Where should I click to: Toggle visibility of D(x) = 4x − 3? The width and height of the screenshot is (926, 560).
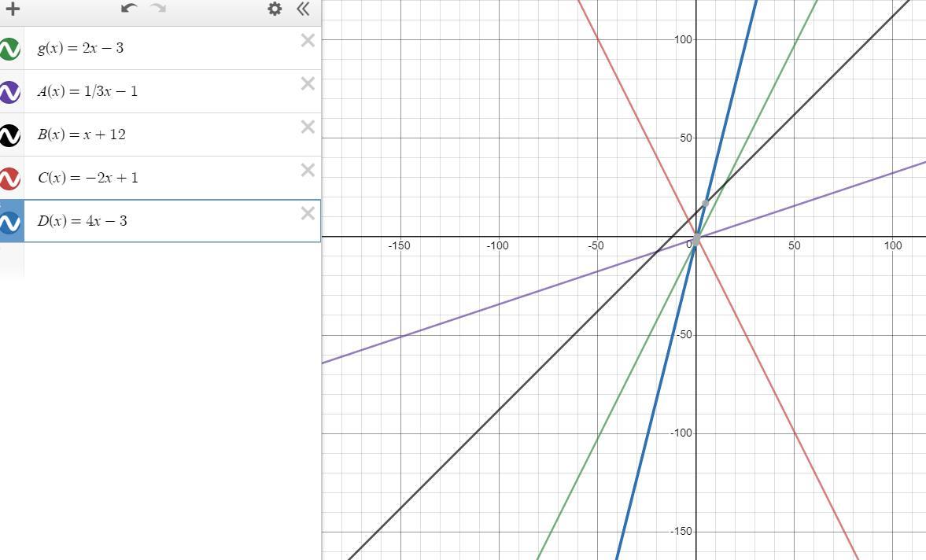(x=10, y=222)
